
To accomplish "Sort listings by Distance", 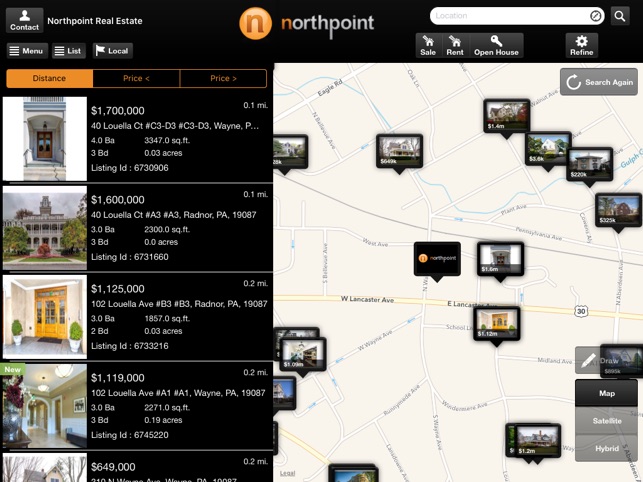I will coord(49,78).
